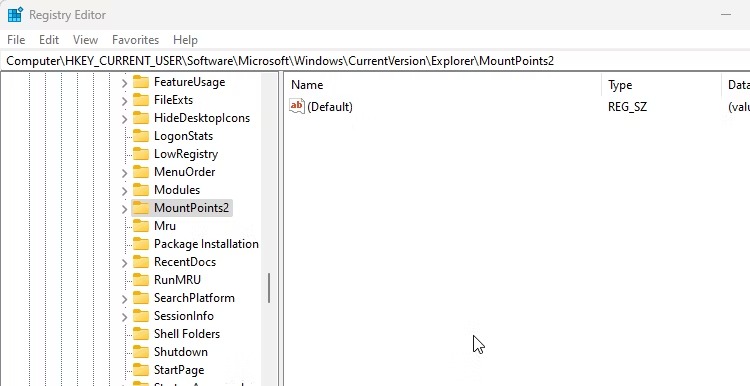750x386 pixels.
Task: Expand the HideDesktopIcons key
Action: point(124,119)
